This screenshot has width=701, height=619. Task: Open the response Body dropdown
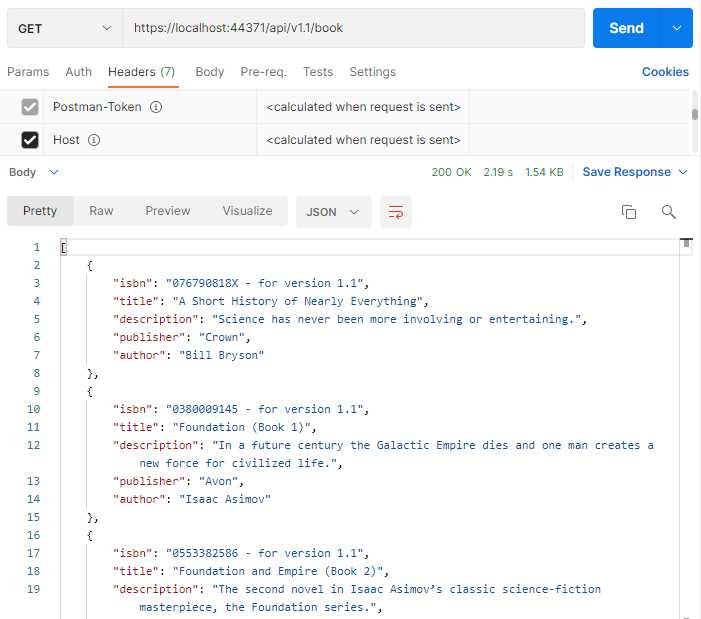(x=34, y=172)
